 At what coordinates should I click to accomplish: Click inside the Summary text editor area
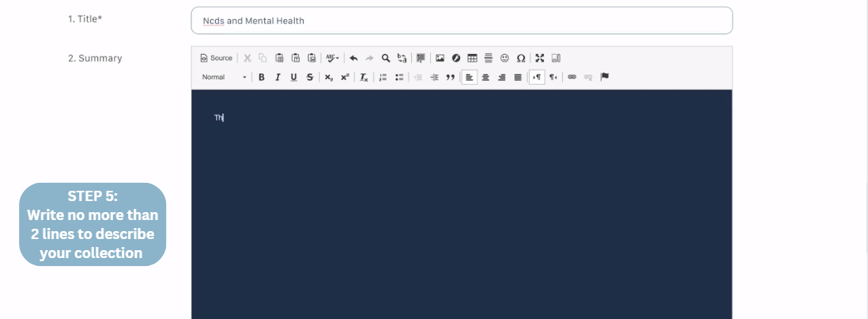462,206
